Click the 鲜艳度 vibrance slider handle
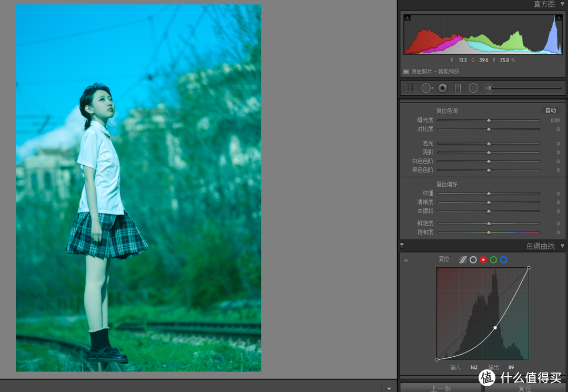Screen dimensions: 568x392 click(x=489, y=223)
